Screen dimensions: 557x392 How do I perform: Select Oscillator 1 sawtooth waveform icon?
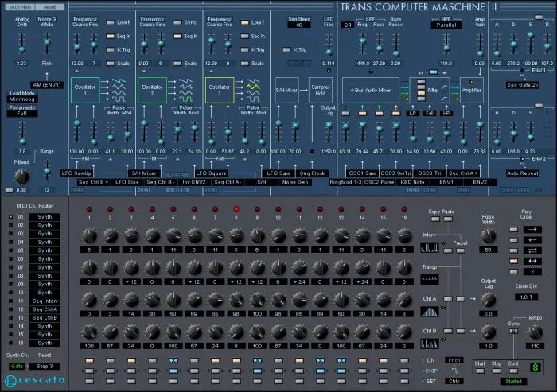tap(118, 80)
